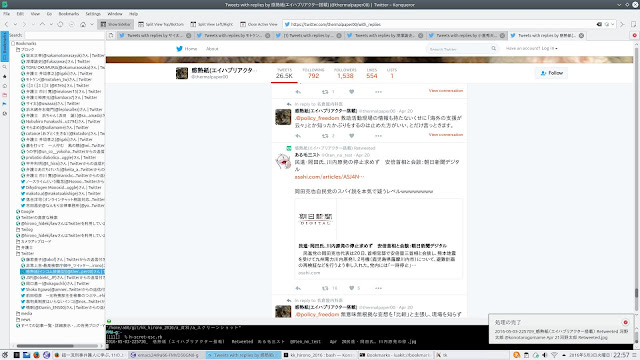The height and width of the screenshot is (360, 640).
Task: Switch to the Bookmarks kwrite taskbar window
Action: tap(395, 355)
